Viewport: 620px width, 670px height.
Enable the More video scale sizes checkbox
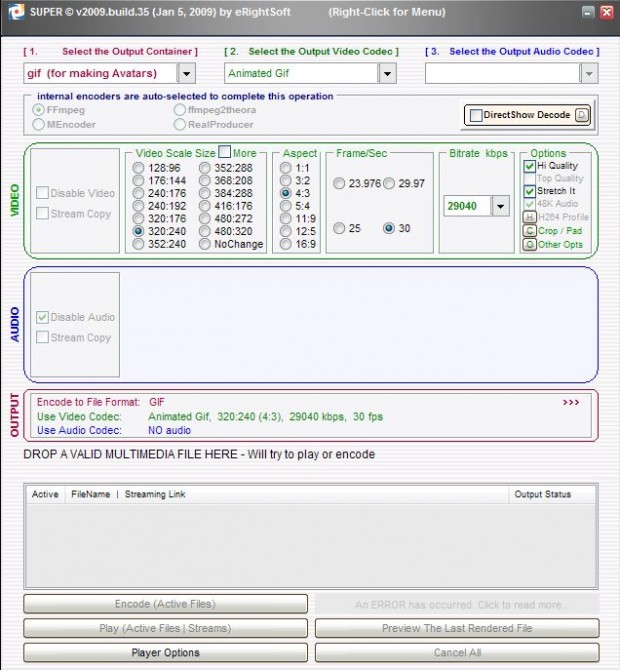click(224, 152)
